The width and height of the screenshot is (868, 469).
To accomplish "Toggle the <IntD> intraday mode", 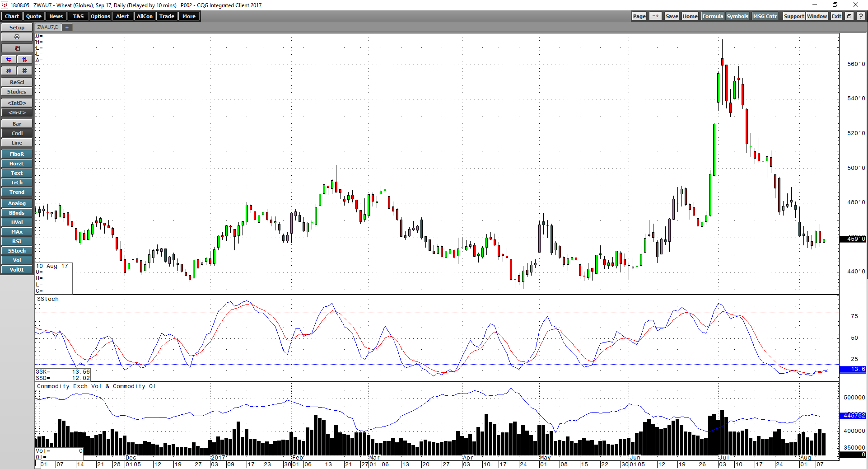I will (x=17, y=103).
